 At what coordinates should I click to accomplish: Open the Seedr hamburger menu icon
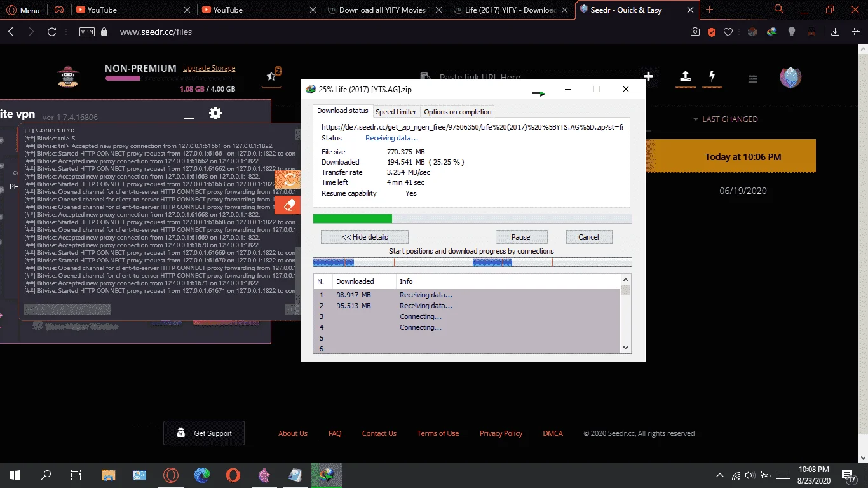point(753,79)
